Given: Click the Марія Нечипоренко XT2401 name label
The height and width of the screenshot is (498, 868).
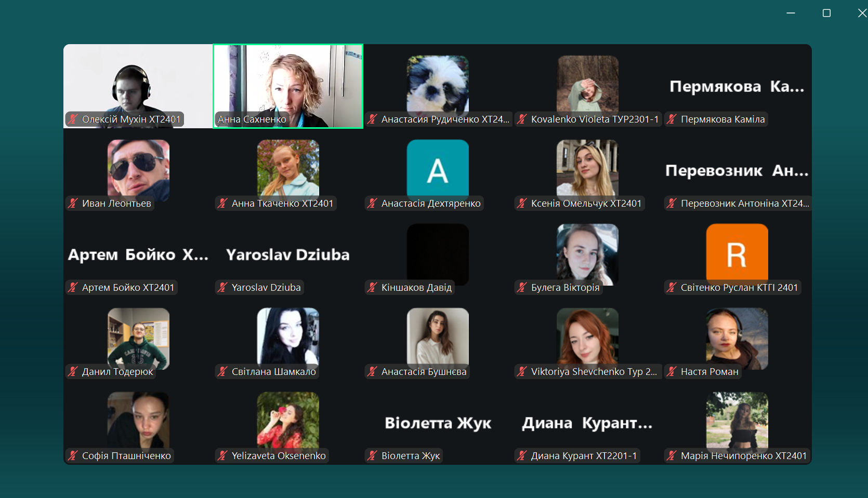Looking at the screenshot, I should coord(744,456).
